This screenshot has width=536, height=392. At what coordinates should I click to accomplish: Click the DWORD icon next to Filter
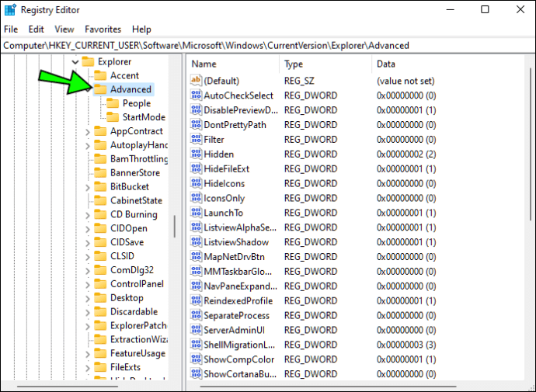coord(196,139)
